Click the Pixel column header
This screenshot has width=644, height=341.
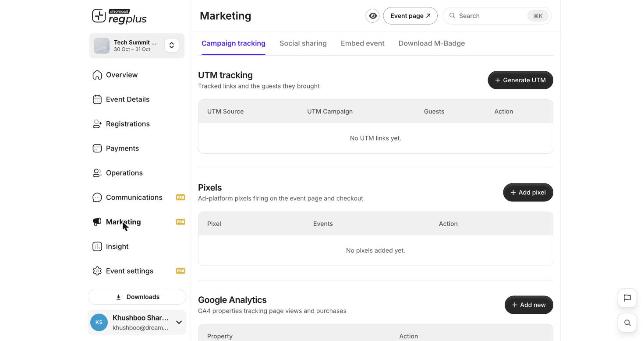point(214,224)
